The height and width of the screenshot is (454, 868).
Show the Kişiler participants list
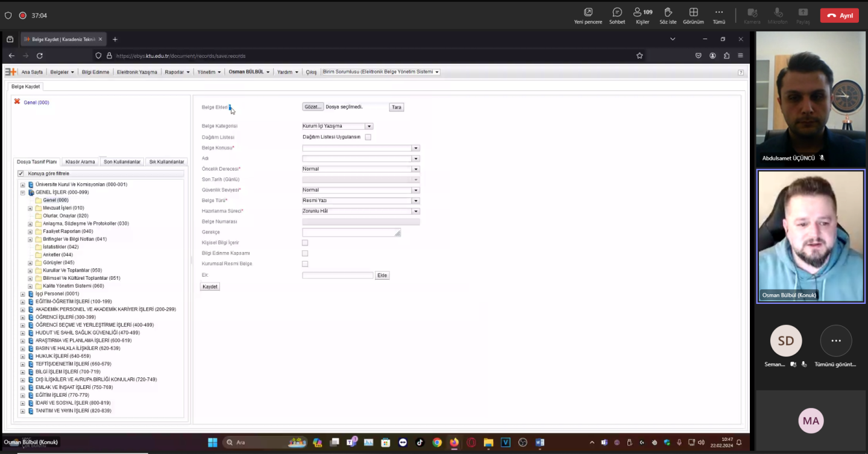coord(643,16)
